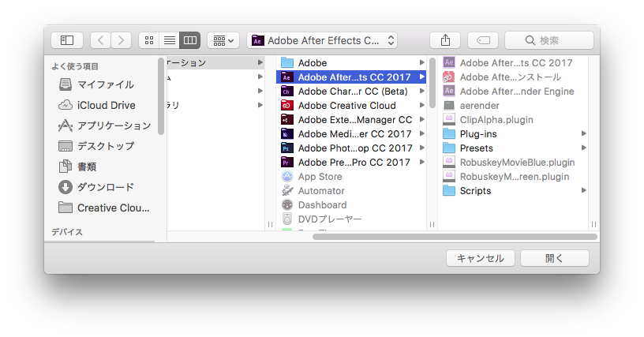Go back with the left chevron button
The width and height of the screenshot is (644, 337).
[101, 40]
